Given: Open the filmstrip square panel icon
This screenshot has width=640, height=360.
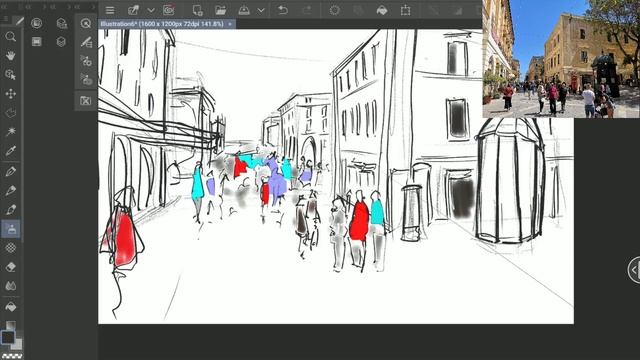Looking at the screenshot, I should point(37,41).
